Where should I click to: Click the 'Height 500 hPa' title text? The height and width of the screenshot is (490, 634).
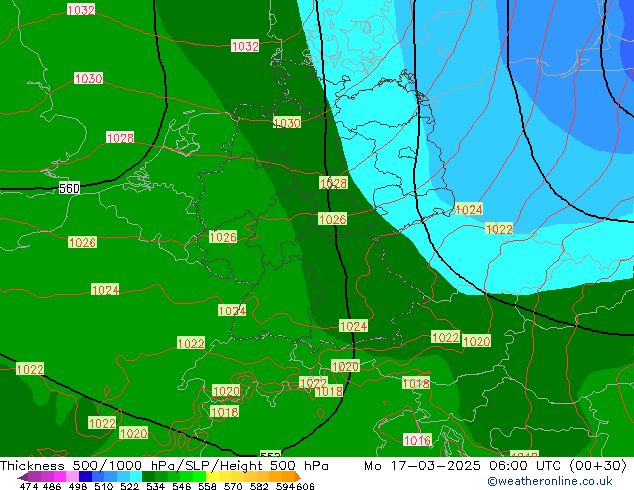(x=274, y=466)
